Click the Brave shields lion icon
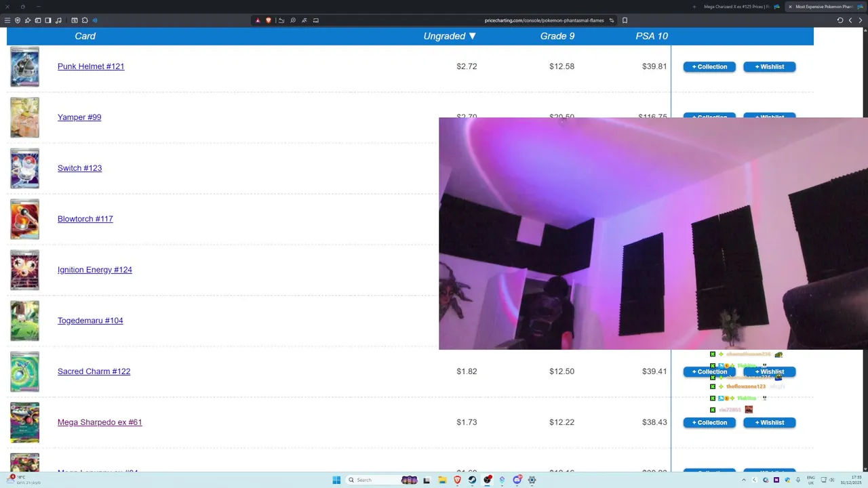868x488 pixels. pos(269,20)
